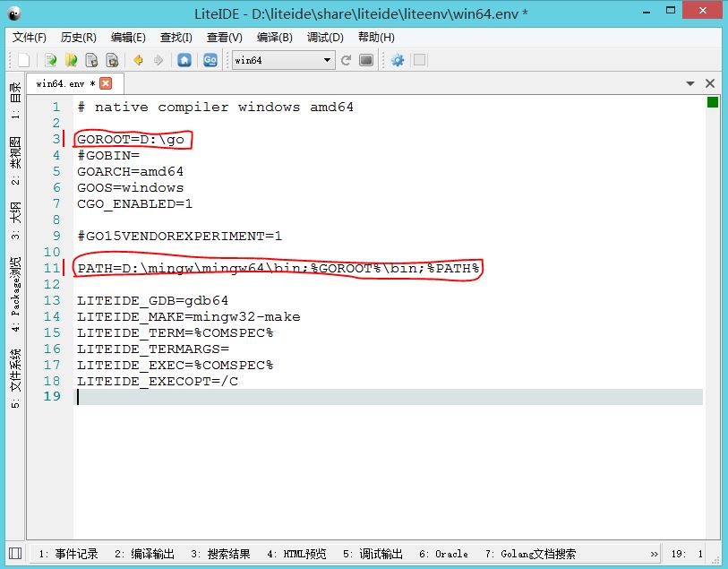728x569 pixels.
Task: Show the 5: 调试输出 panel
Action: pyautogui.click(x=373, y=554)
